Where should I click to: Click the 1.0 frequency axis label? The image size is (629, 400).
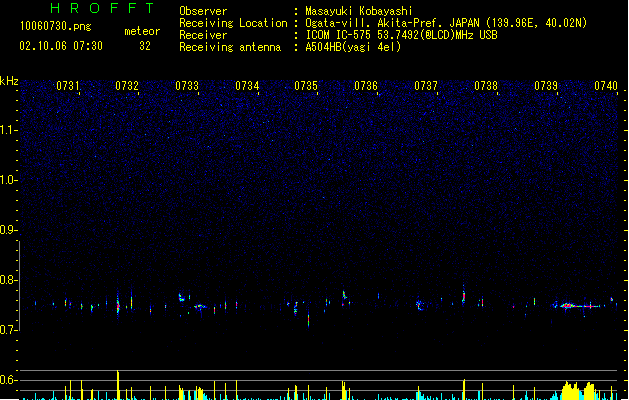click(8, 180)
